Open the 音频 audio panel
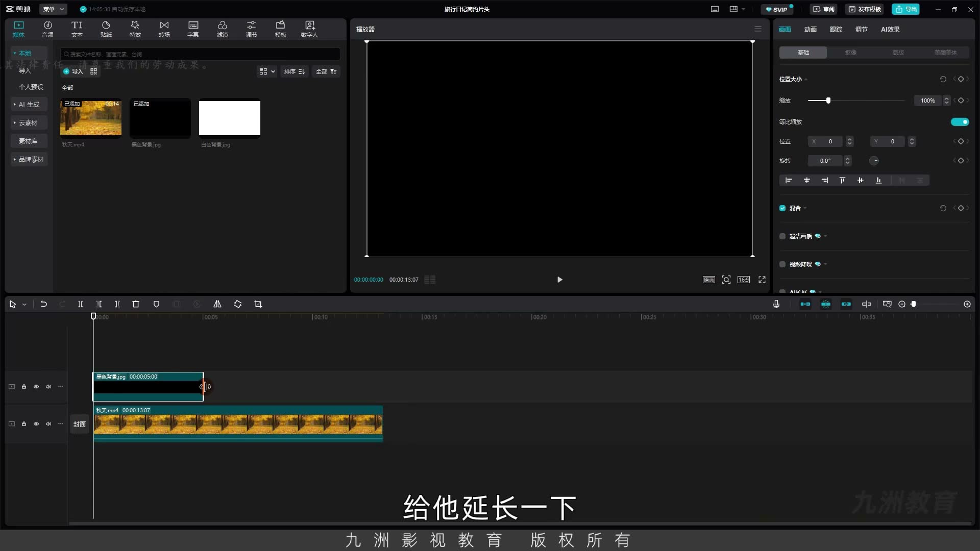The width and height of the screenshot is (980, 551). click(x=47, y=29)
